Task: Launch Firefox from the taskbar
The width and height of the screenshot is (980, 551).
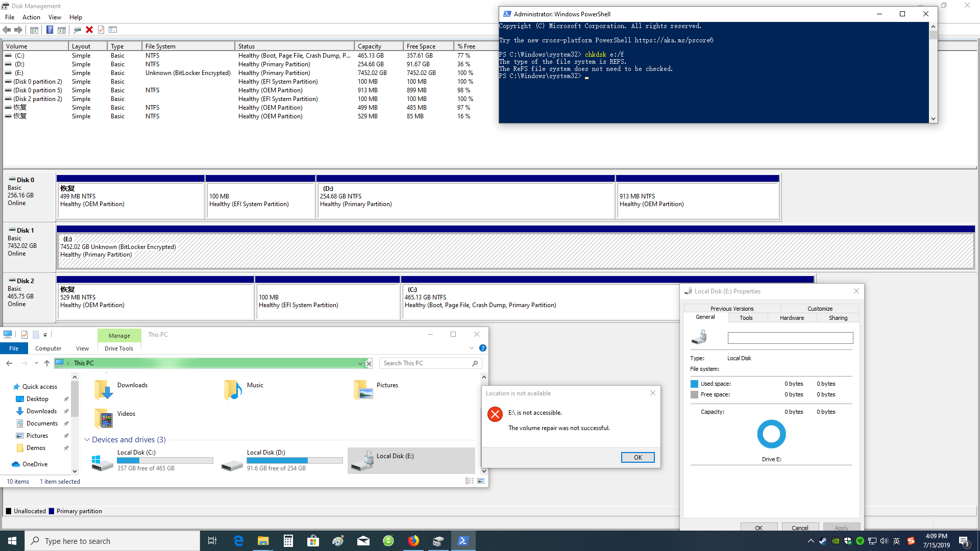Action: pos(413,541)
